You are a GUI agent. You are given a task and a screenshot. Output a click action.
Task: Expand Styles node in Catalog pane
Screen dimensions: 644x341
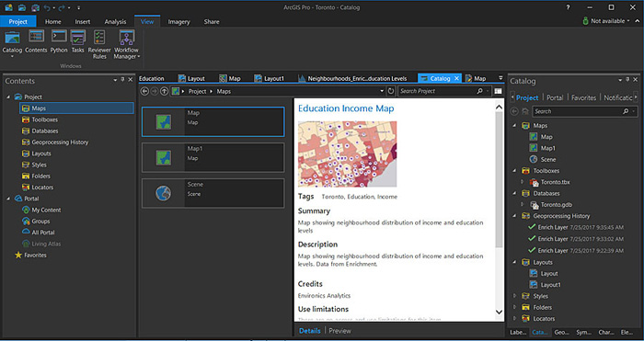(514, 296)
